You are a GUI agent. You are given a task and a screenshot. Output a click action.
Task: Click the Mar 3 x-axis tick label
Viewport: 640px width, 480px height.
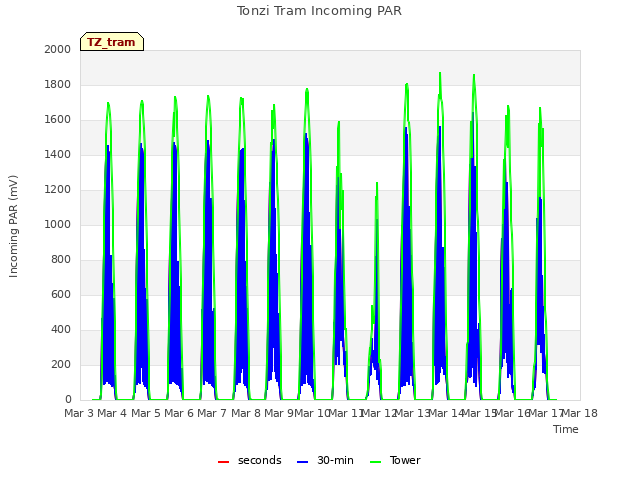click(x=79, y=413)
